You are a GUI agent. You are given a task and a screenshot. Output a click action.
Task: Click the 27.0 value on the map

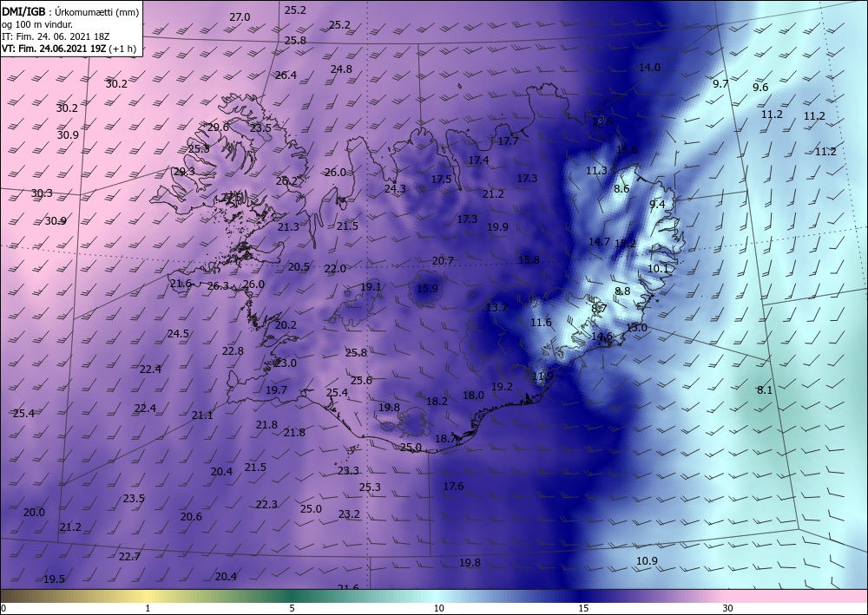(x=240, y=17)
